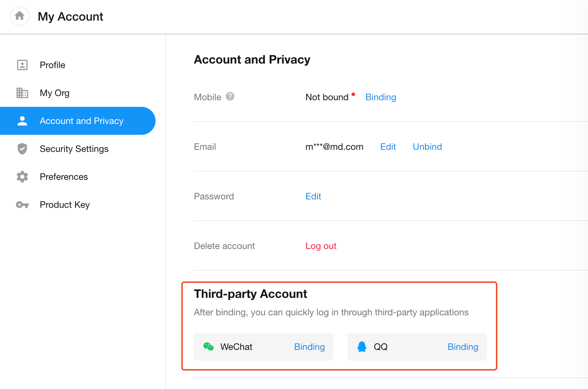Click the Binding link for Mobile
The height and width of the screenshot is (389, 588).
[380, 97]
